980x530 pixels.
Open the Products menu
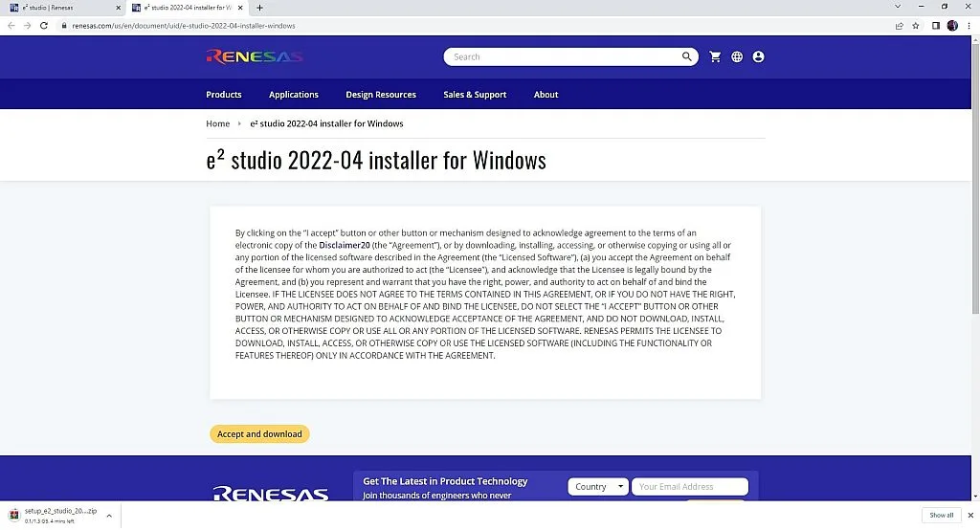point(224,95)
